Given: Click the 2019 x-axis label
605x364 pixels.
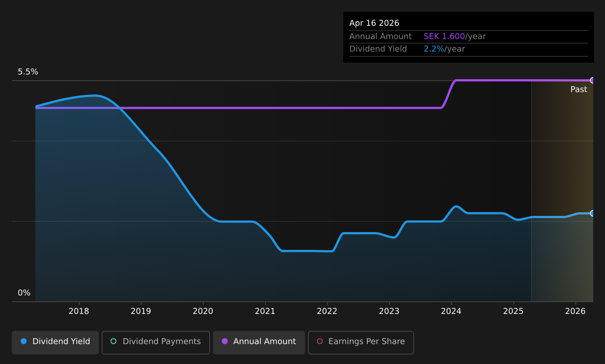Looking at the screenshot, I should pos(141,311).
